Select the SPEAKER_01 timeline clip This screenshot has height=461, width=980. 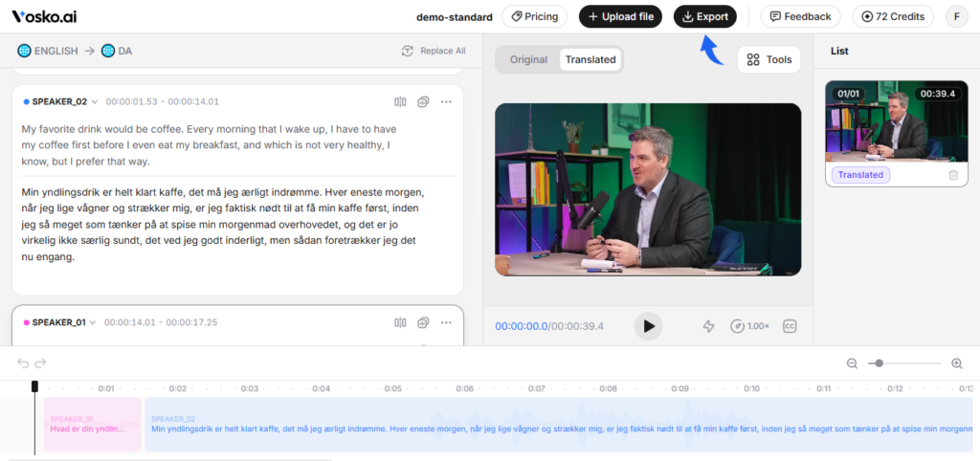point(93,424)
